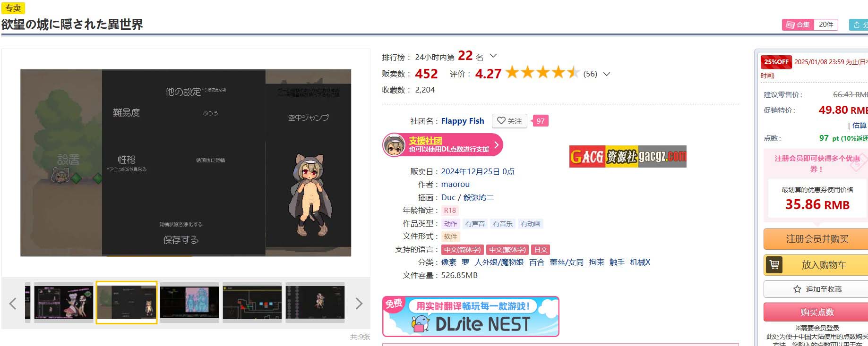The height and width of the screenshot is (346, 868).
Task: Expand the rating details chevron
Action: pos(607,74)
